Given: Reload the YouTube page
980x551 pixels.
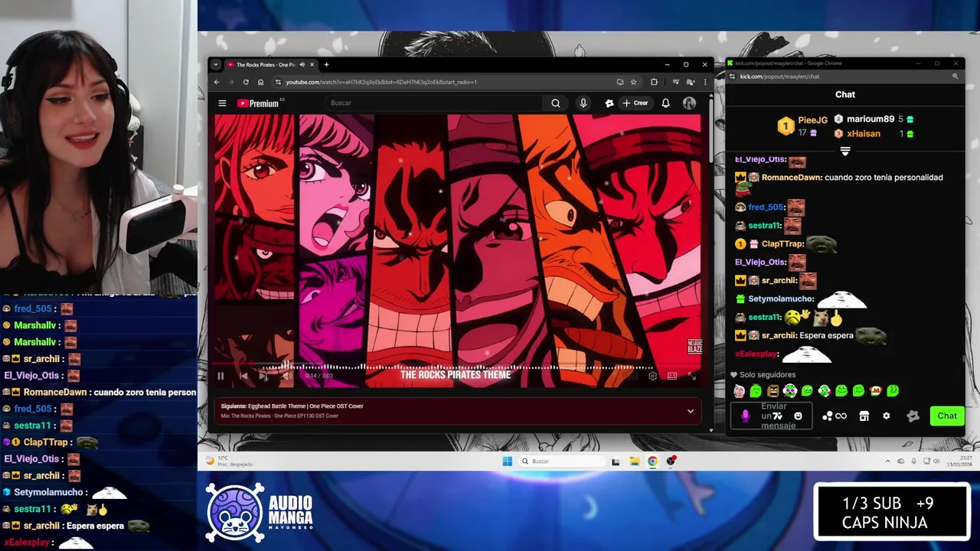Looking at the screenshot, I should point(246,82).
